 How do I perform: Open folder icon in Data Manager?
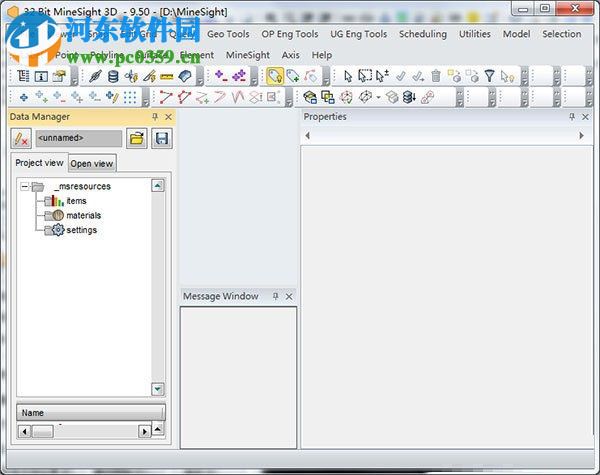point(137,138)
